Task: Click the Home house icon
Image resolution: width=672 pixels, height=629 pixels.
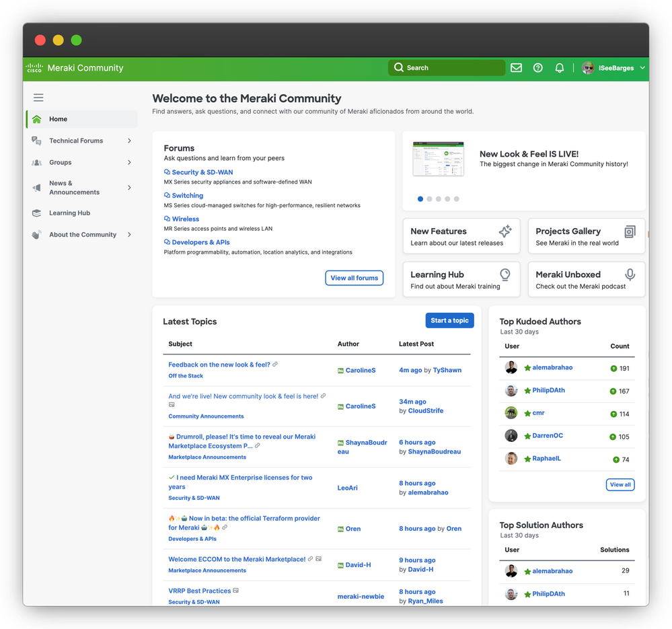Action: [37, 119]
